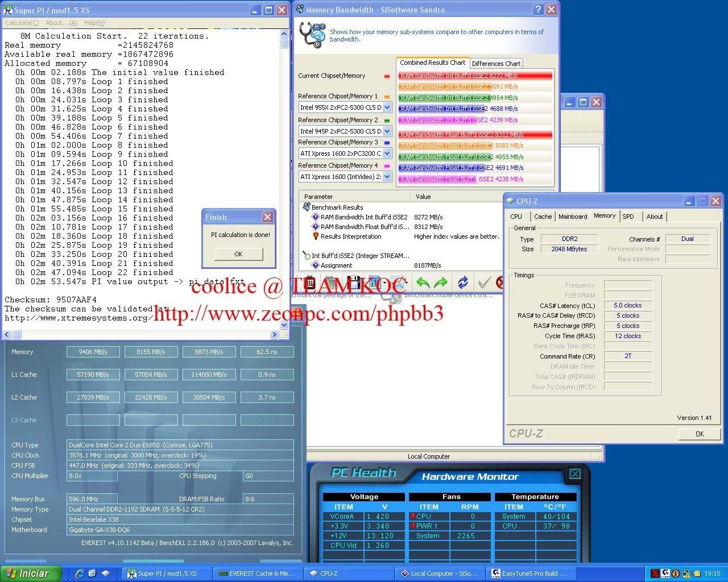Click the CAS# Latency value field in CPU-Z
The image size is (728, 582).
pos(627,305)
